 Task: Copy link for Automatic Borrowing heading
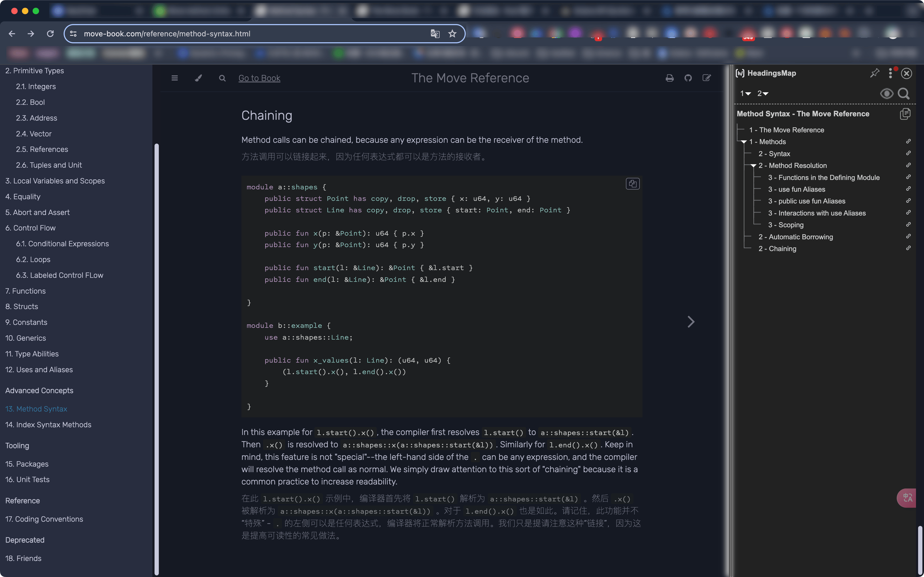click(x=908, y=237)
